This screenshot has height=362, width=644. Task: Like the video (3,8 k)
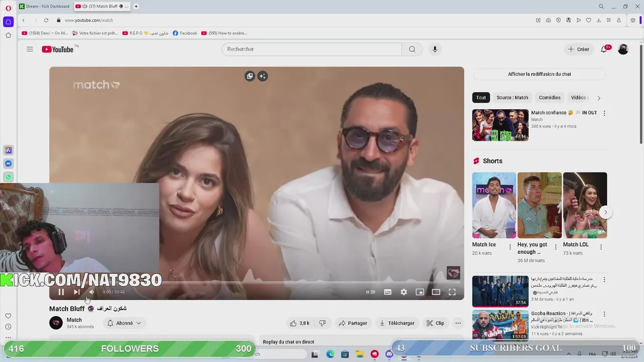[299, 323]
